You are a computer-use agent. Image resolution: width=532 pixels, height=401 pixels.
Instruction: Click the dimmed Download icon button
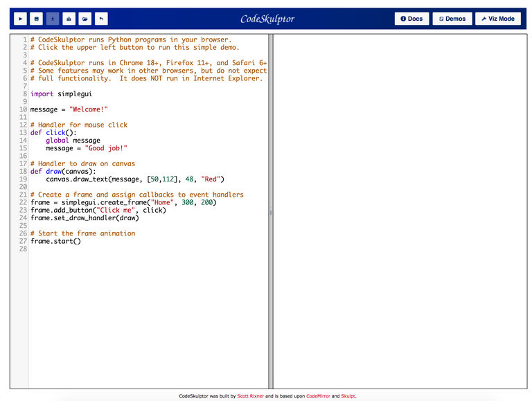(x=53, y=19)
